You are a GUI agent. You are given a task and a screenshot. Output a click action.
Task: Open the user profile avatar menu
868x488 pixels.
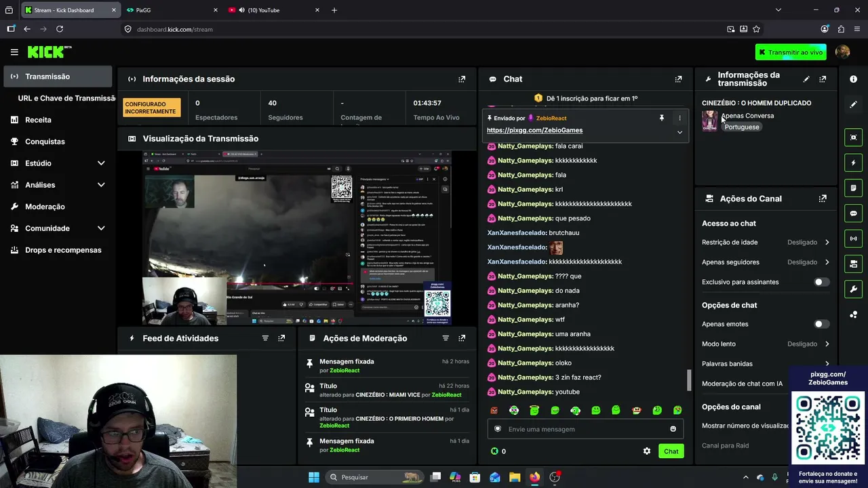pos(843,52)
